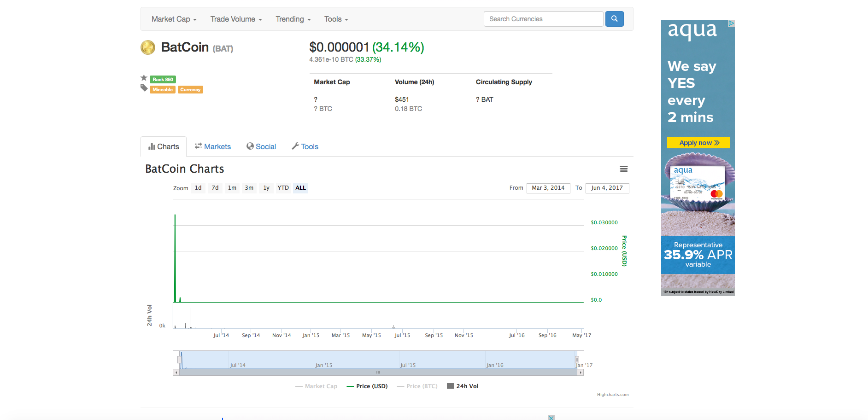
Task: Click the tag icon beside Mineable
Action: 144,88
